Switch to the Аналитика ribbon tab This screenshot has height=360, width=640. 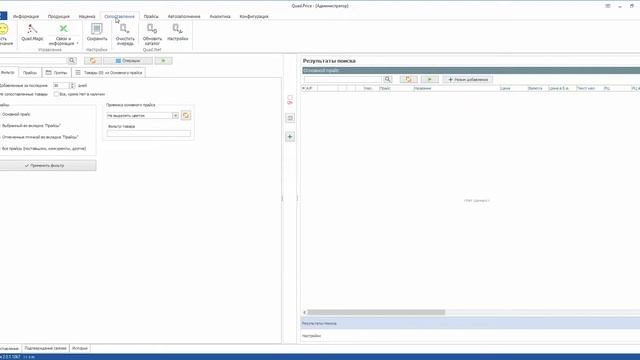tap(220, 16)
